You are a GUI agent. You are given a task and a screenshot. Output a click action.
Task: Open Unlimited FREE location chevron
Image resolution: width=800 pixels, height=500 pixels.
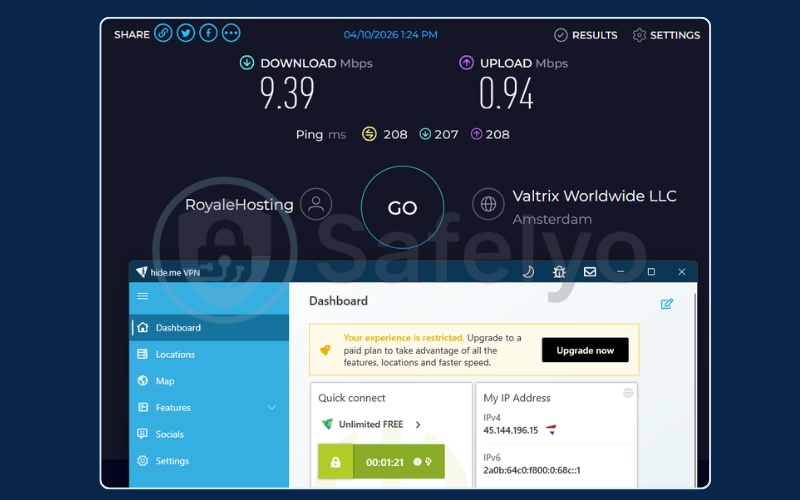click(x=418, y=424)
